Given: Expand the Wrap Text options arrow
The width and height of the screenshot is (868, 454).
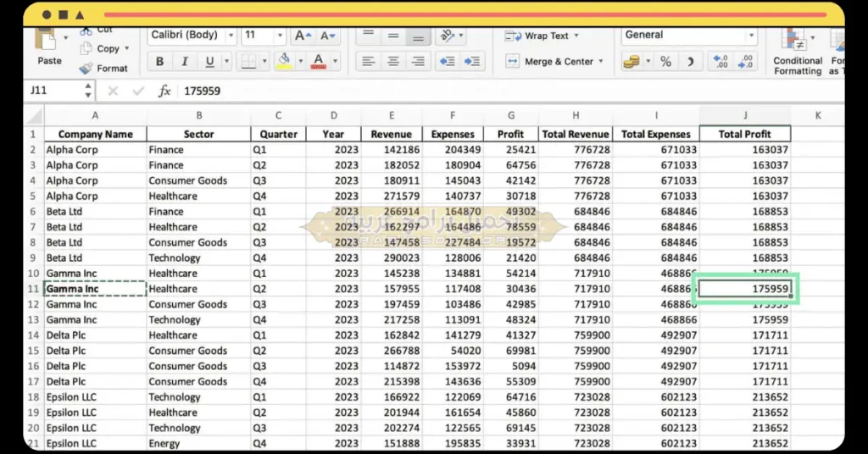Looking at the screenshot, I should (x=576, y=36).
